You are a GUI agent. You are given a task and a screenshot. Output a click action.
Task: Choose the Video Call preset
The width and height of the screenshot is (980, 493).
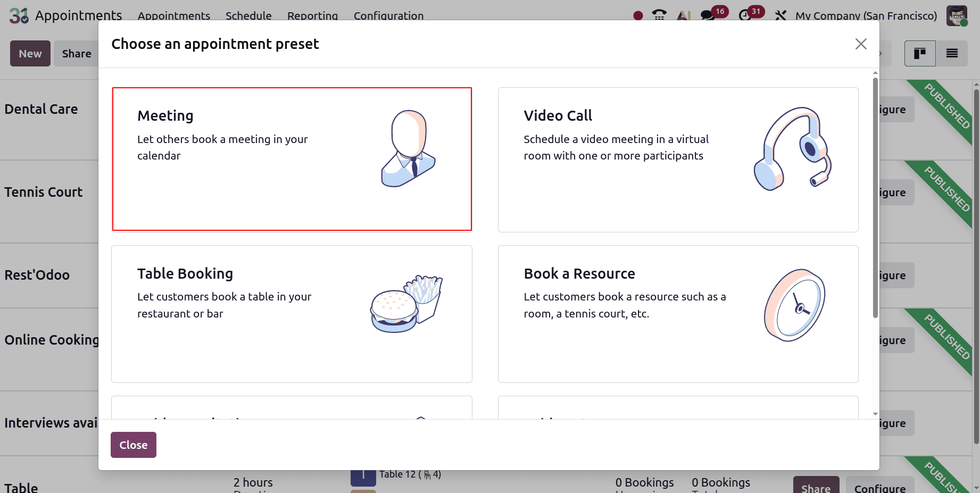678,160
